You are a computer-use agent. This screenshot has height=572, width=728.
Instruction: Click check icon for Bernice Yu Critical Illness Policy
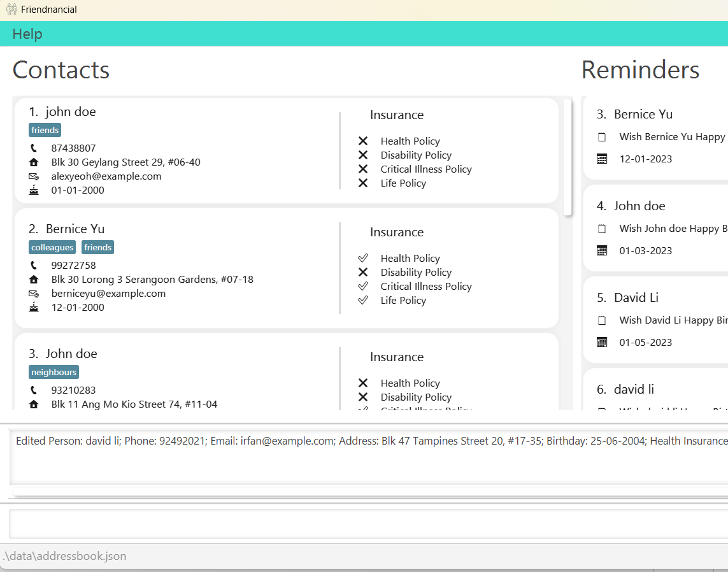point(363,286)
